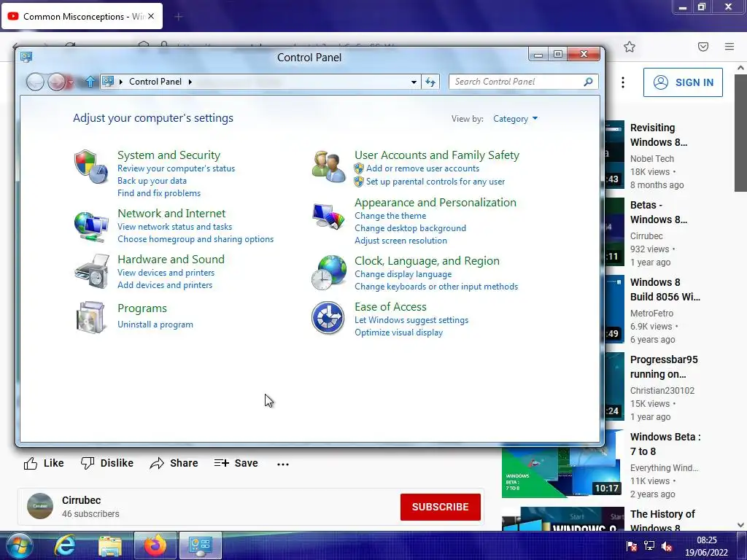Switch to Firefox on the taskbar
The image size is (747, 560).
click(155, 545)
